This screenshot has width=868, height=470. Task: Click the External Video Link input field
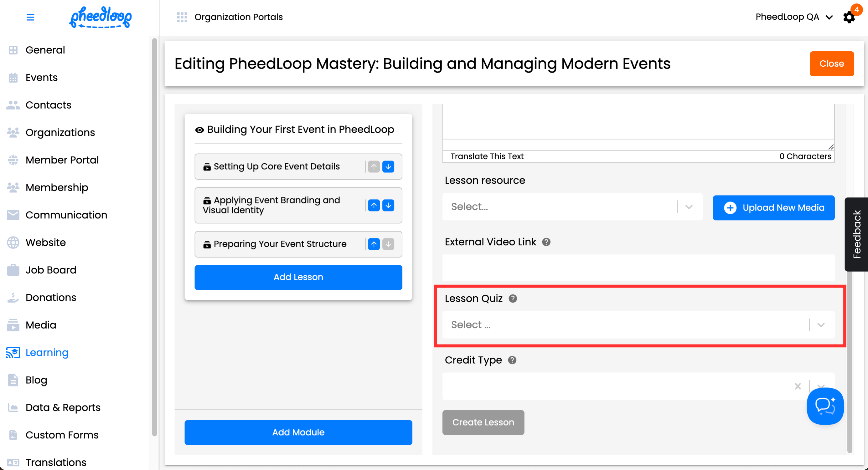pos(638,268)
